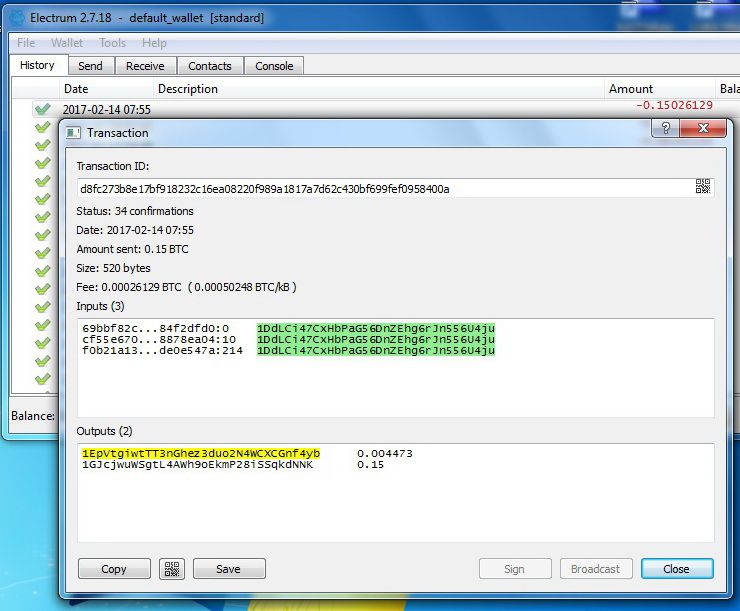This screenshot has height=611, width=740.
Task: Click the 2017-02-14 07:55 history row date
Action: coord(107,109)
